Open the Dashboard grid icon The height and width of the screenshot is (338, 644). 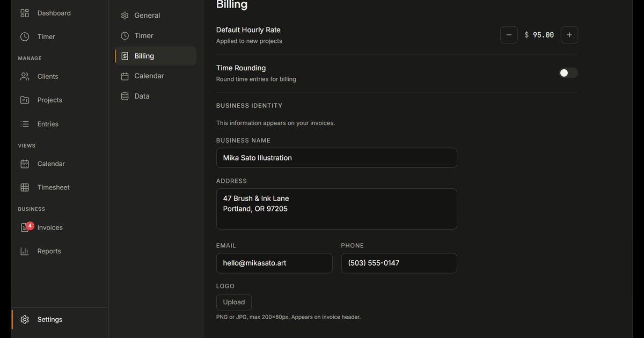[25, 13]
